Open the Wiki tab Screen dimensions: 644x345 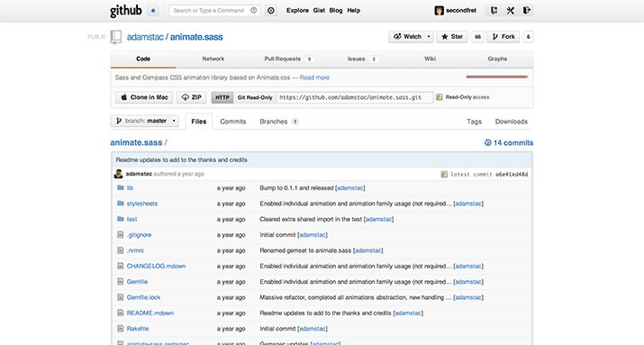click(x=430, y=59)
